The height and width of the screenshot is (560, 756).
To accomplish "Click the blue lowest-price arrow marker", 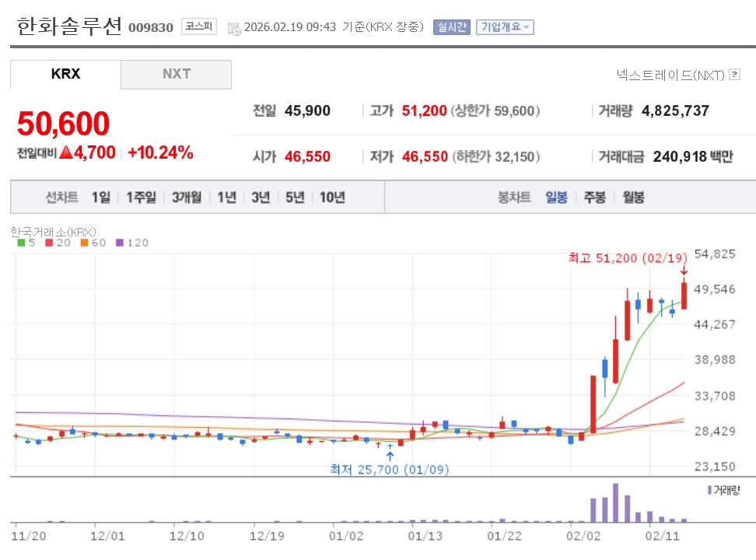I will pos(390,455).
